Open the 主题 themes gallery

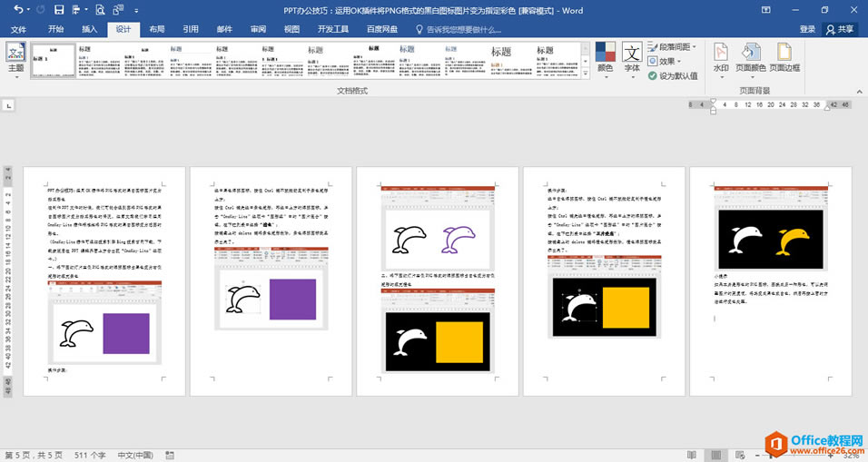pos(15,60)
